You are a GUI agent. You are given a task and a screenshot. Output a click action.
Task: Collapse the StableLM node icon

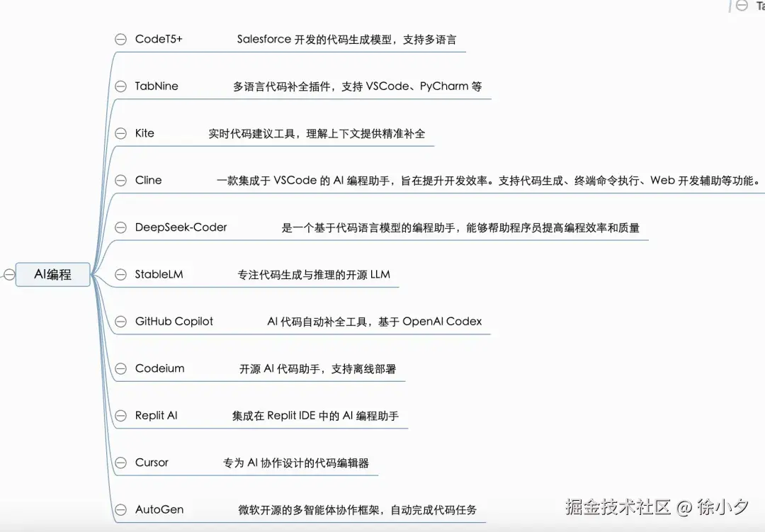[x=120, y=274]
